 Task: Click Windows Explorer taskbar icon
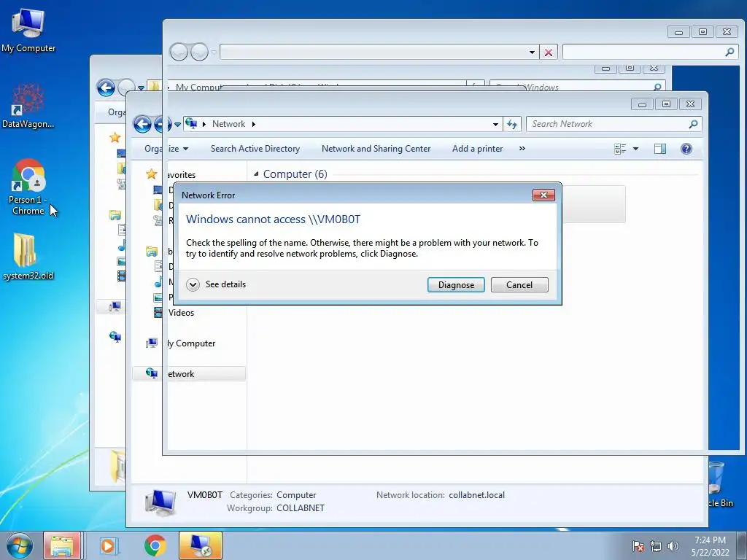click(62, 545)
